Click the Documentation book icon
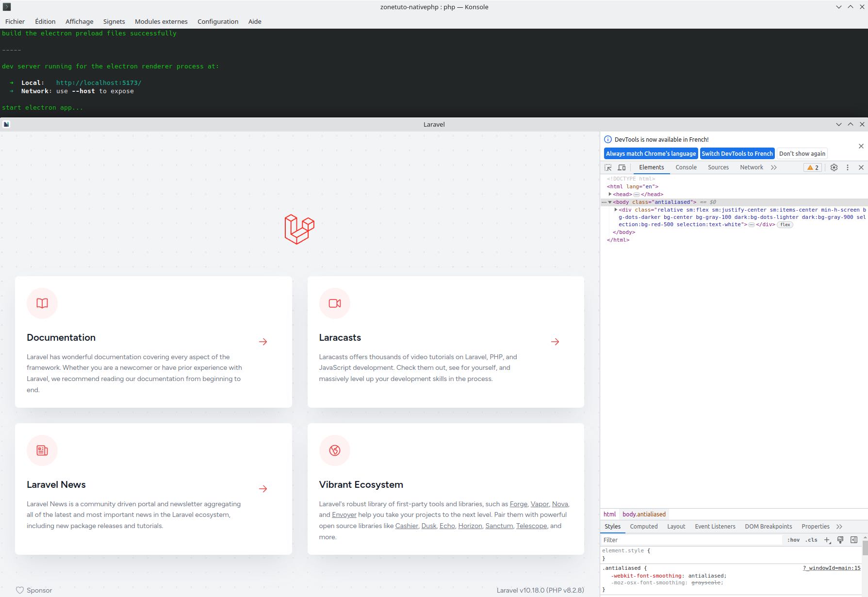Viewport: 868px width, 597px height. click(42, 303)
